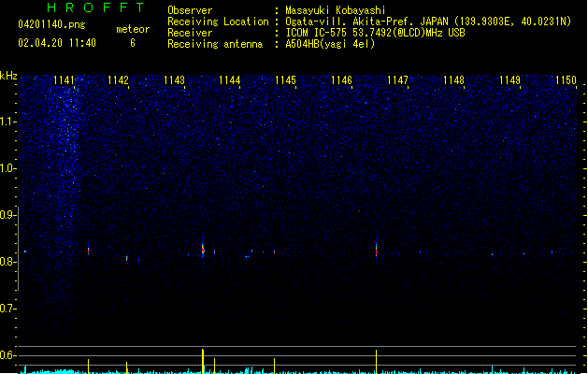Click the 1.0 kHz frequency label
This screenshot has width=588, height=374.
[7, 168]
